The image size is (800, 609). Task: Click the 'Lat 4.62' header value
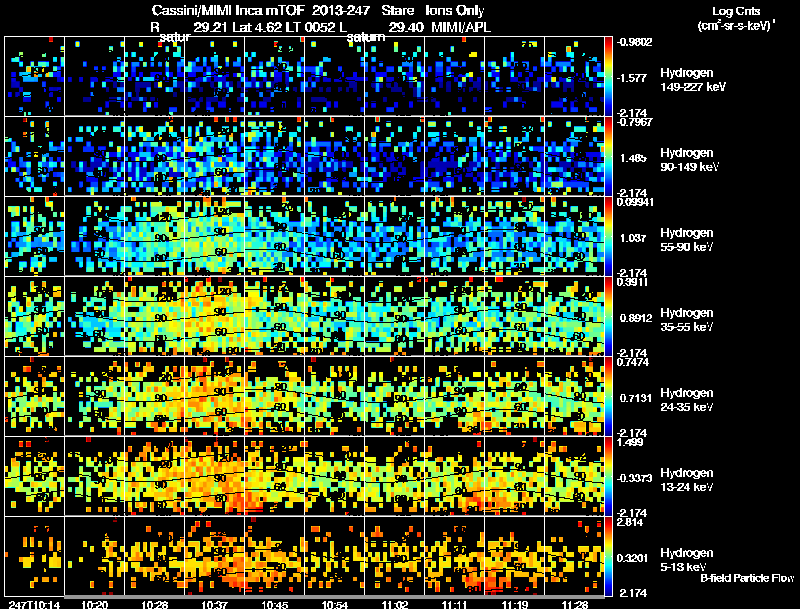257,27
